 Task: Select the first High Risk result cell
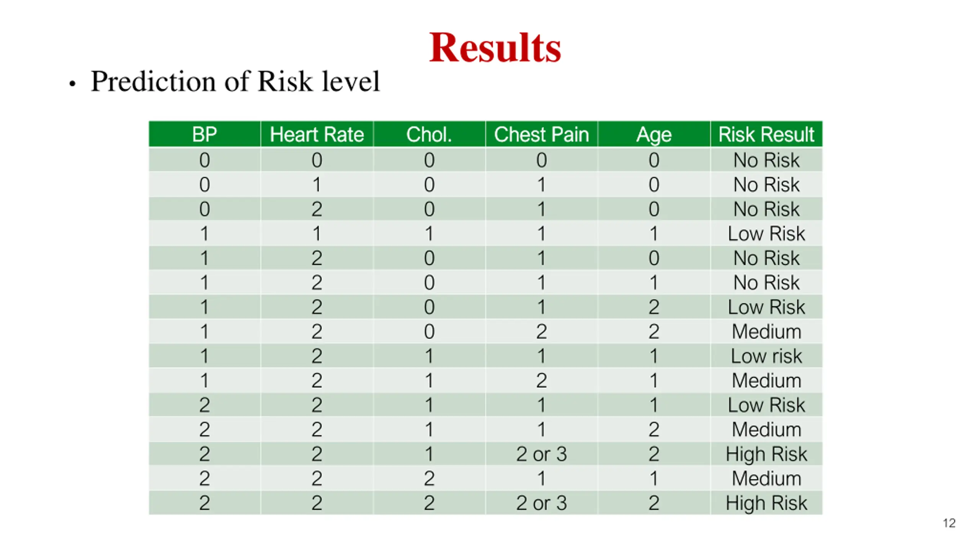pyautogui.click(x=766, y=454)
